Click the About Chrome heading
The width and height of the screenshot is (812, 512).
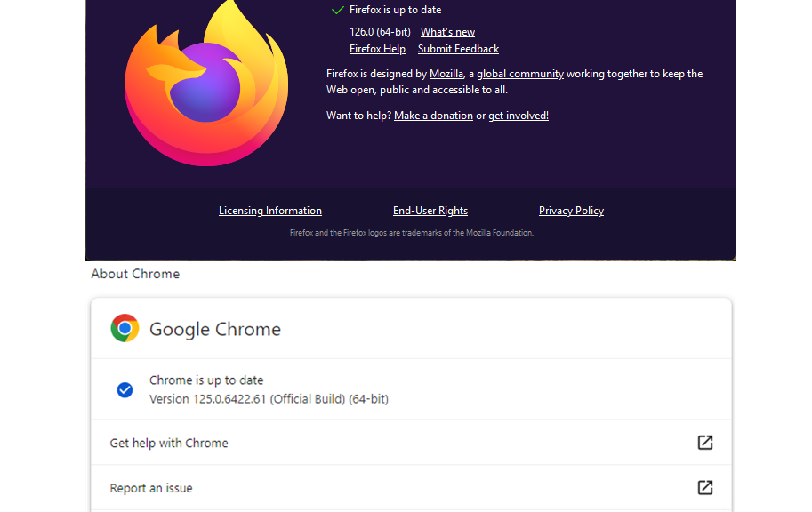point(136,274)
